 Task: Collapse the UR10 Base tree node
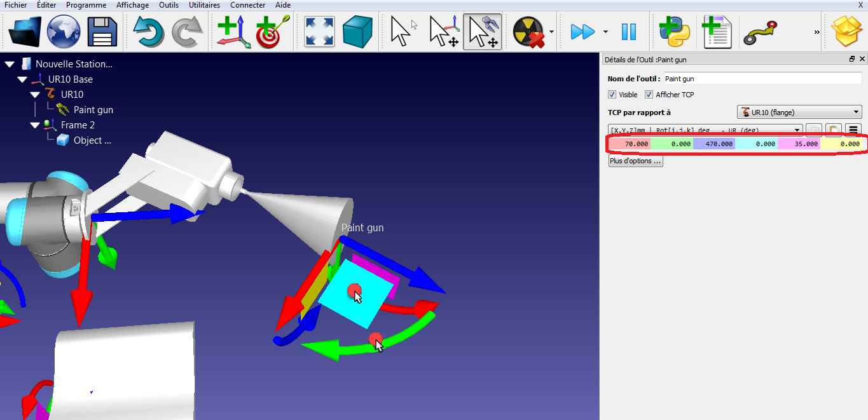pyautogui.click(x=22, y=79)
